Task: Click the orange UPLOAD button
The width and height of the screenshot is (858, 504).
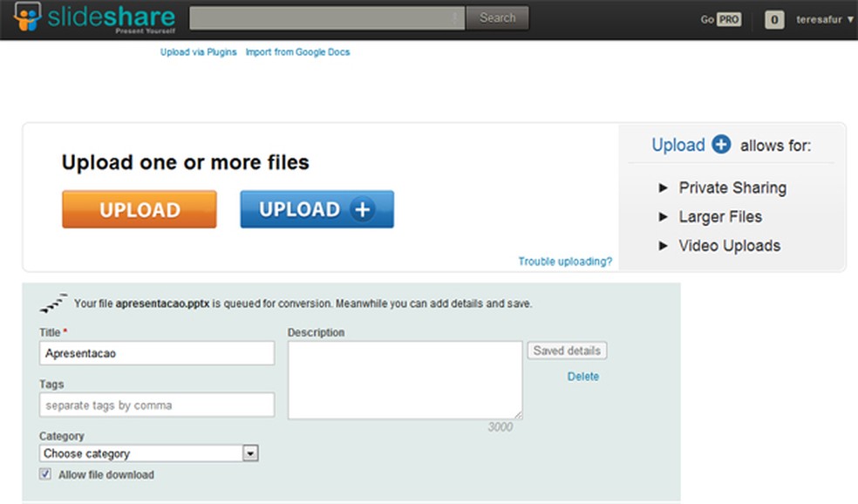Action: pyautogui.click(x=140, y=209)
